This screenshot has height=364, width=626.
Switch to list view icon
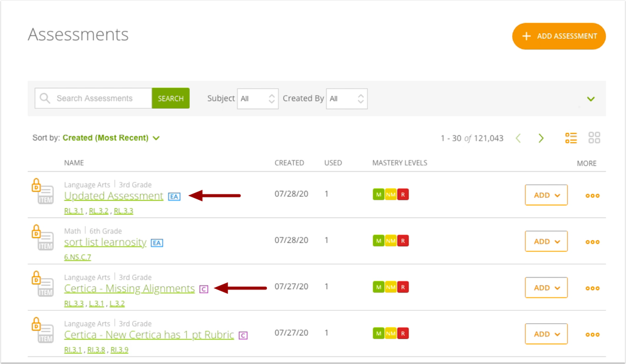[x=570, y=138]
